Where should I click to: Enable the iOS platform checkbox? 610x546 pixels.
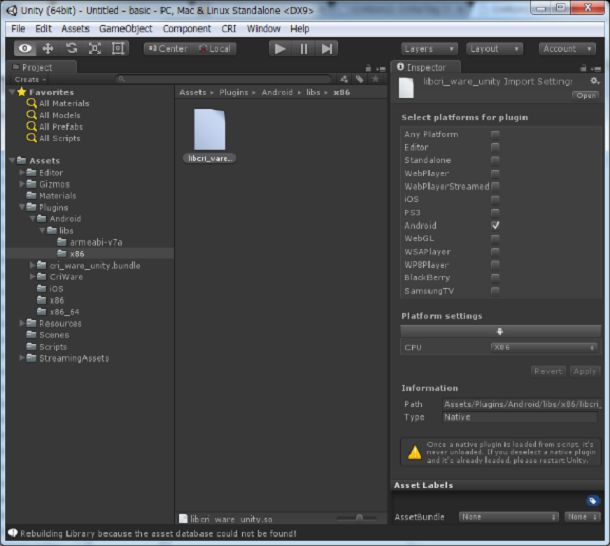(495, 199)
